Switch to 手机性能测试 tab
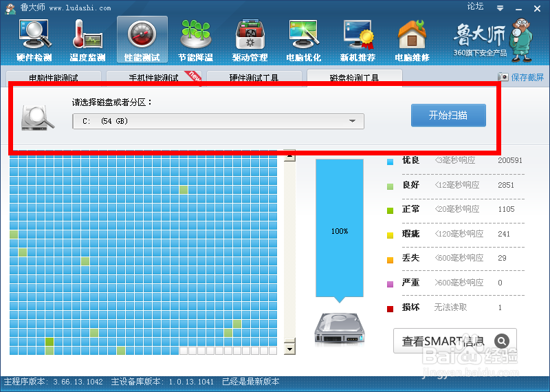Screen dimensions: 550x392 point(153,78)
